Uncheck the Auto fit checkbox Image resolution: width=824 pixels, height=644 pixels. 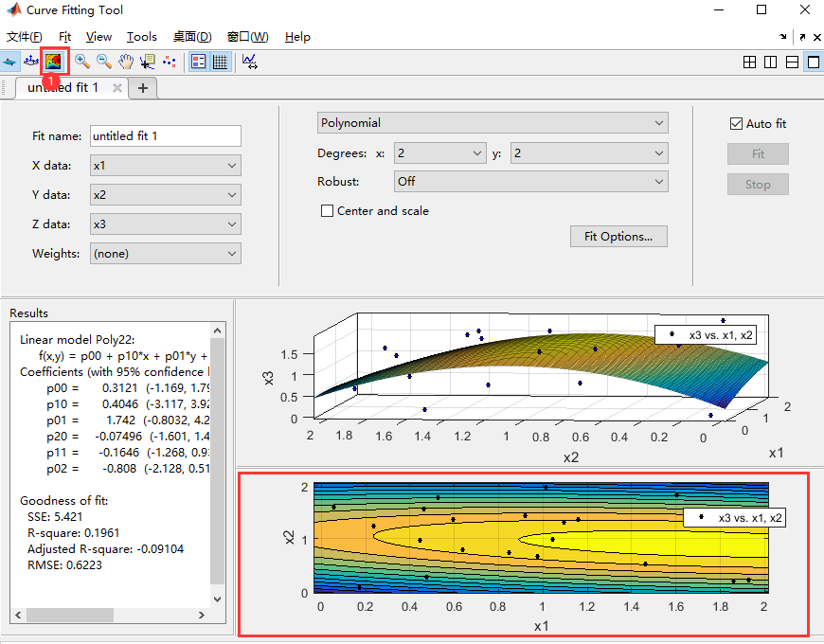point(736,124)
